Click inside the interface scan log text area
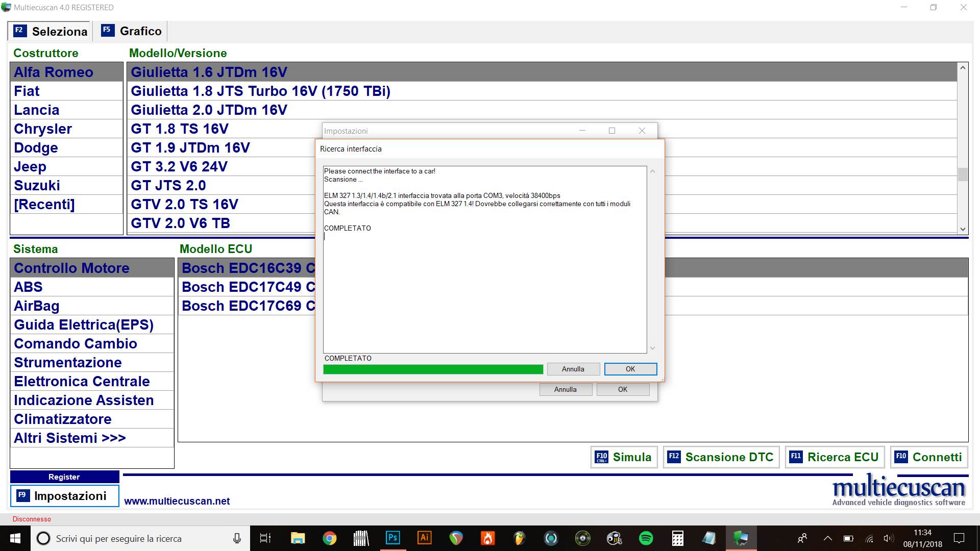 (485, 259)
